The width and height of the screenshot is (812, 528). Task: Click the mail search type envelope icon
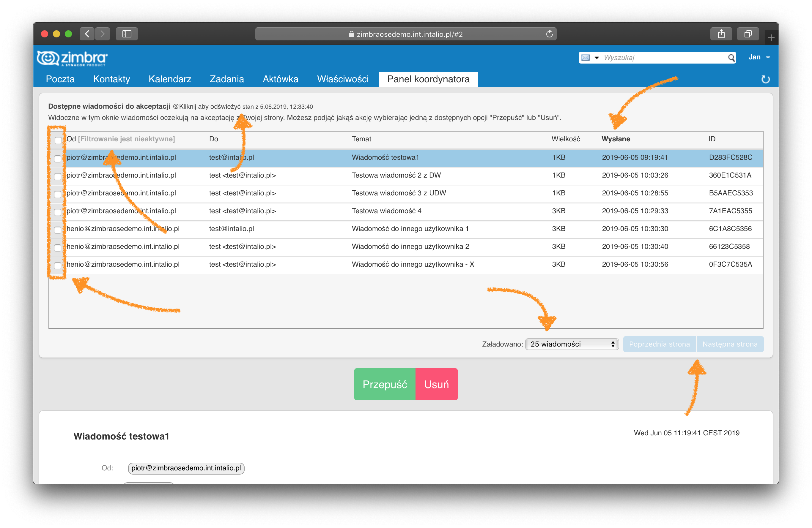pyautogui.click(x=586, y=57)
